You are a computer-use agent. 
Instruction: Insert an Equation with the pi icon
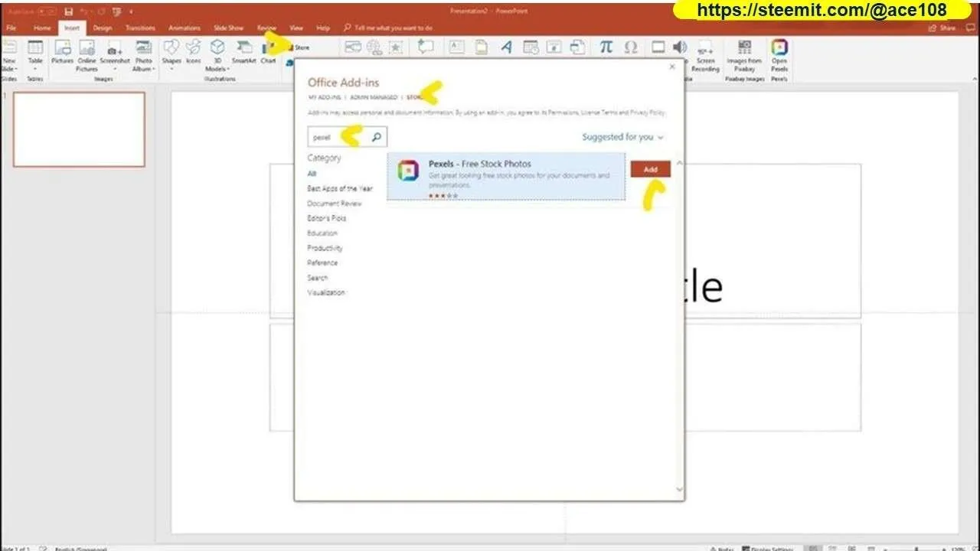click(x=606, y=47)
